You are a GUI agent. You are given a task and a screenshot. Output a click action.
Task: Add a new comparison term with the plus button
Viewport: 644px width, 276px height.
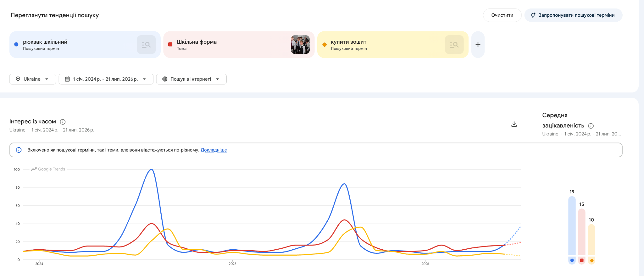point(478,45)
